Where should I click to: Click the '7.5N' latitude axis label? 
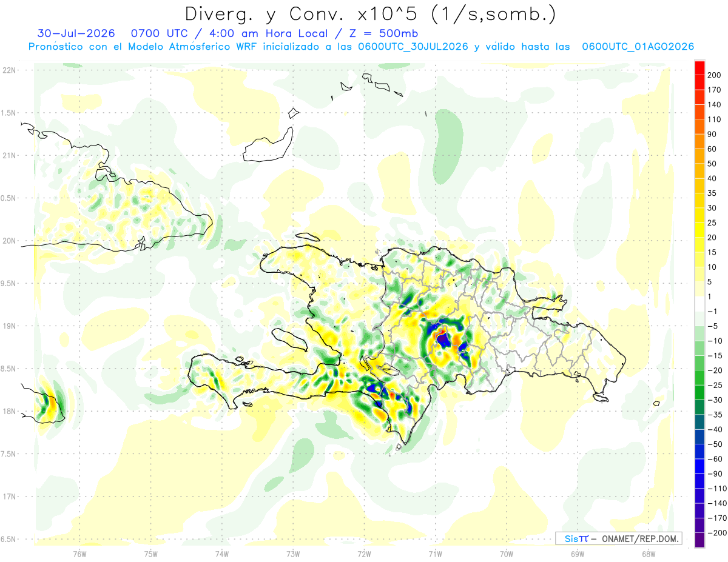(x=8, y=454)
